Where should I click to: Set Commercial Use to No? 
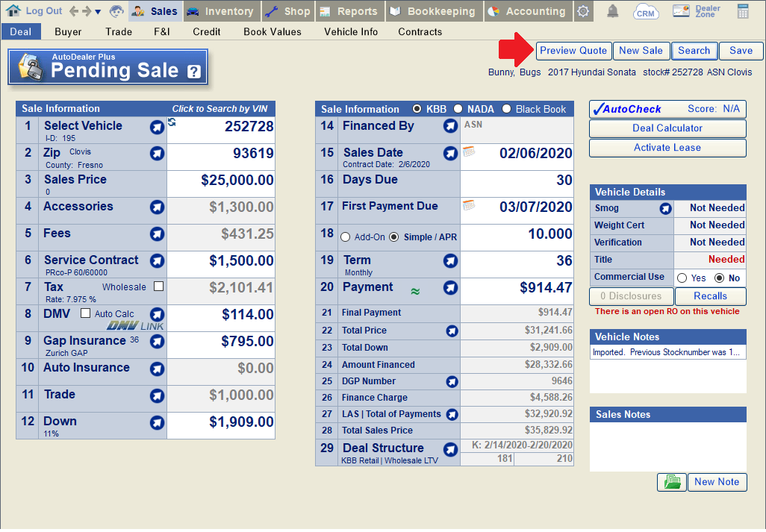pyautogui.click(x=719, y=278)
